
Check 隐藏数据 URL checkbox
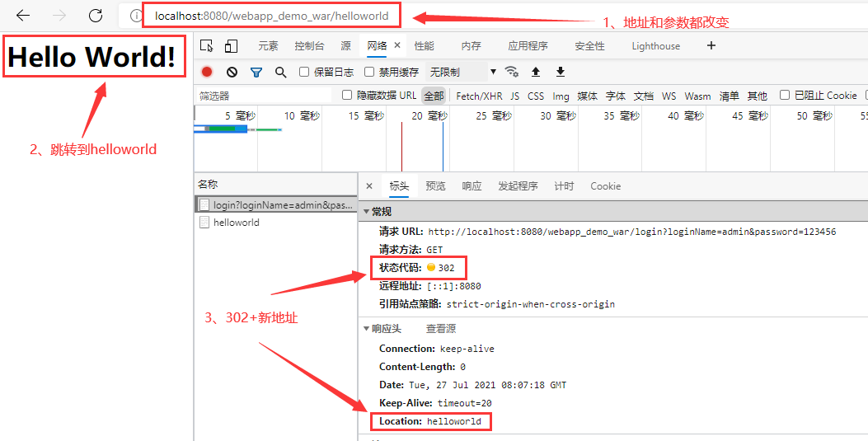tap(347, 95)
